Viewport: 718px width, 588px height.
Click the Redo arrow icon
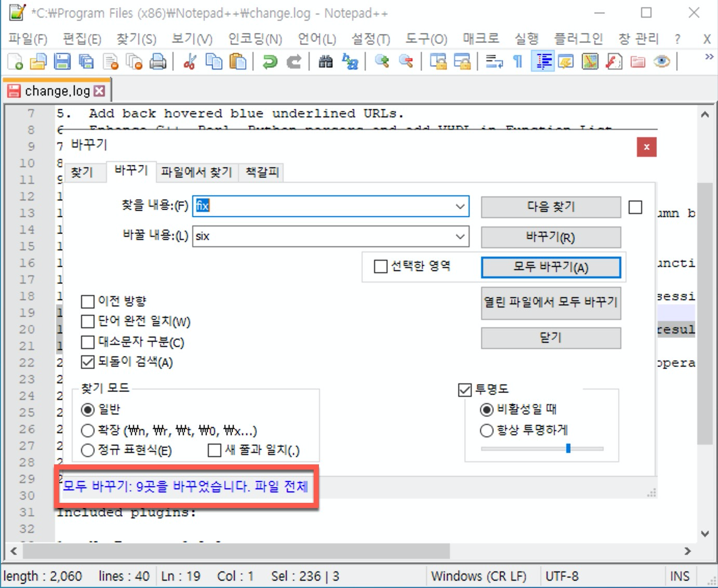(x=294, y=62)
